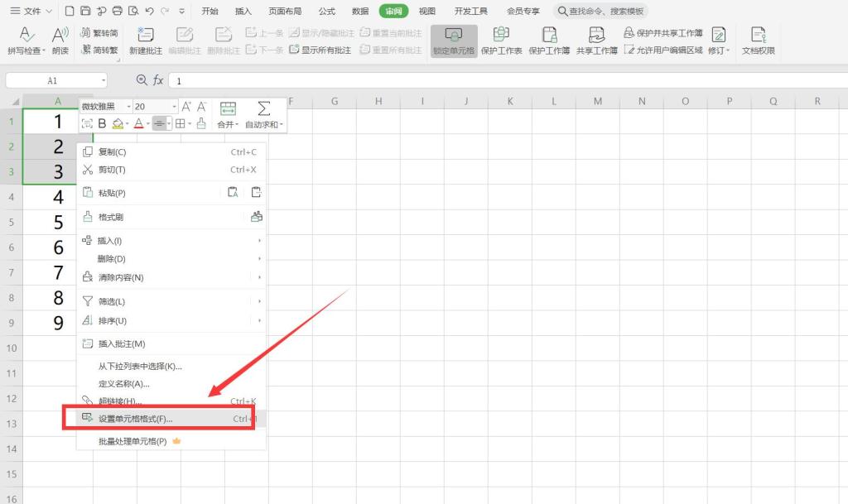Screen dimensions: 848x504
Task: Click the red font color A button
Action: [138, 124]
